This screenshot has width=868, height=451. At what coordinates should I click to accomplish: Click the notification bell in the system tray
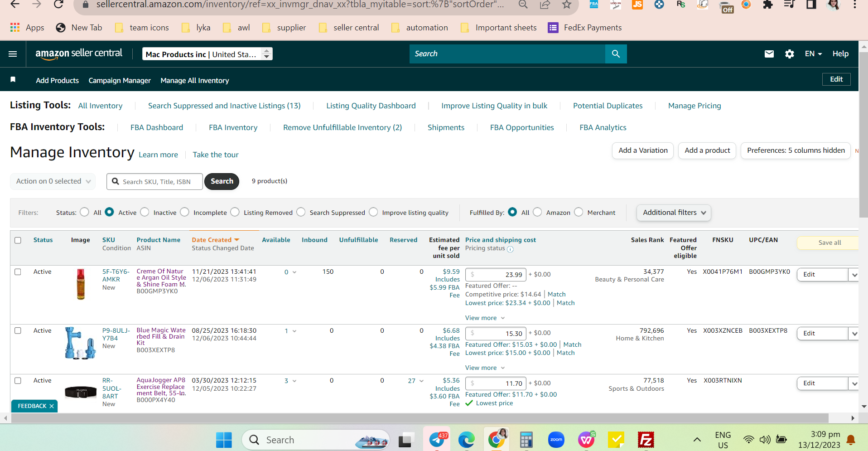pos(851,440)
